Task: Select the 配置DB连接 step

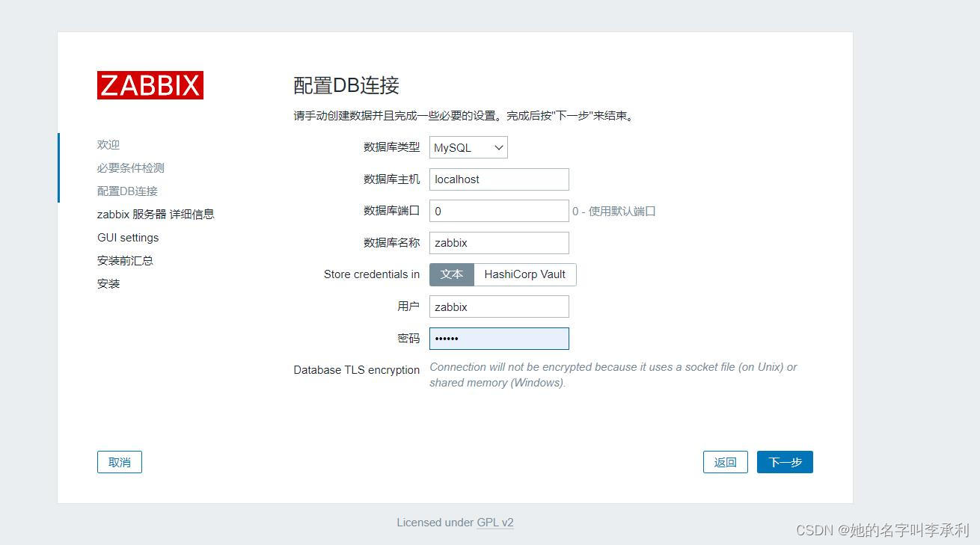Action: tap(127, 191)
